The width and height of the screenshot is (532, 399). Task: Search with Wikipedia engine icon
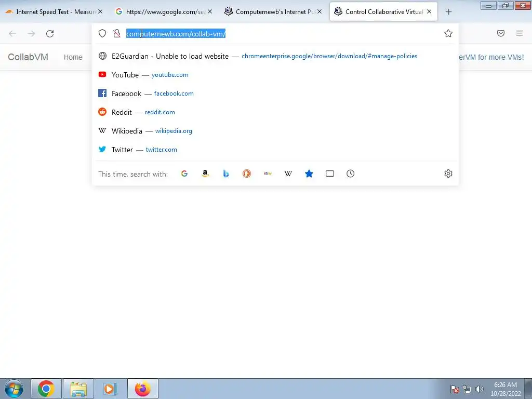click(x=288, y=174)
